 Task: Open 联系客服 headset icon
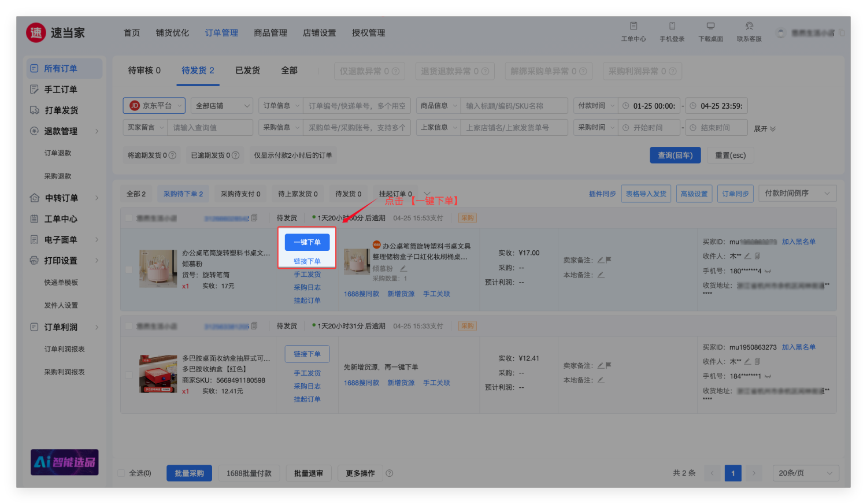pos(749,26)
